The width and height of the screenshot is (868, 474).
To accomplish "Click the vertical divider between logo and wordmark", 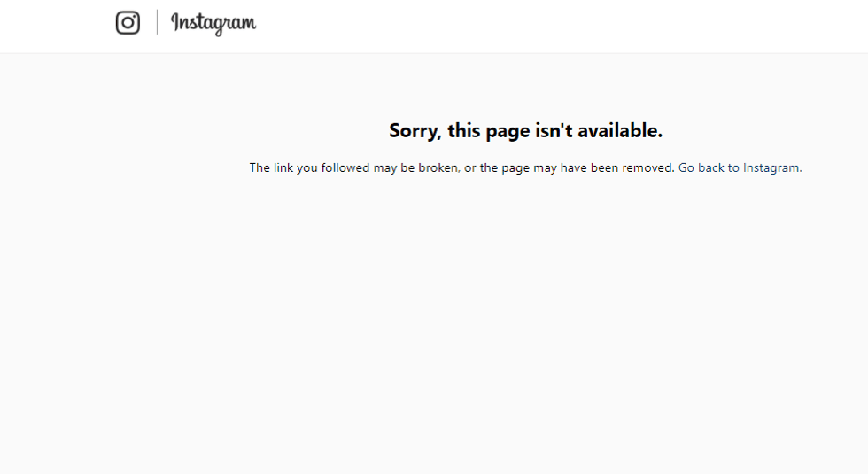I will point(157,22).
